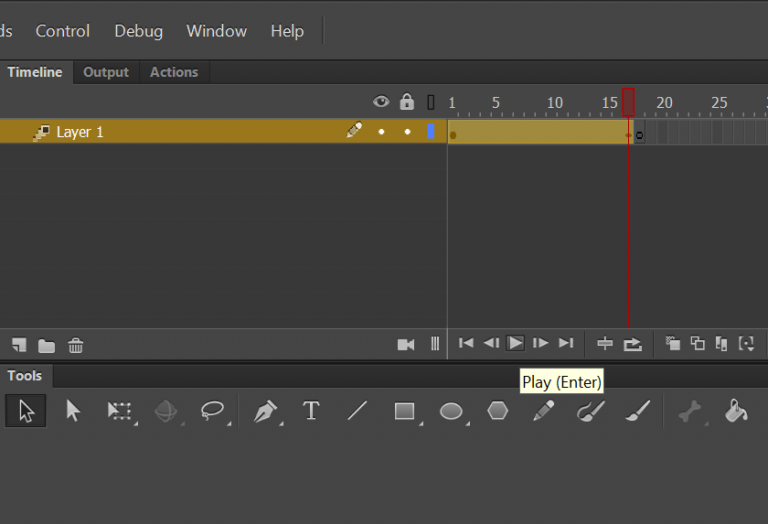Select the Subselection tool
The width and height of the screenshot is (768, 524).
[x=73, y=411]
